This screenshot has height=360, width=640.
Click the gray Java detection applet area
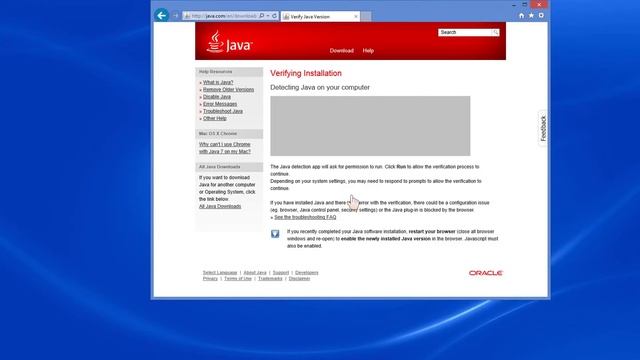tap(370, 126)
